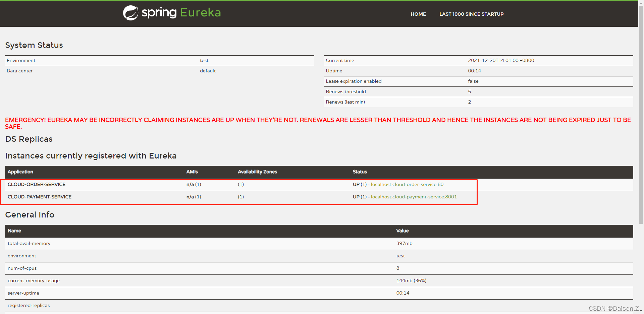Click the num-of-cpus row name
The height and width of the screenshot is (314, 644).
[x=22, y=268]
